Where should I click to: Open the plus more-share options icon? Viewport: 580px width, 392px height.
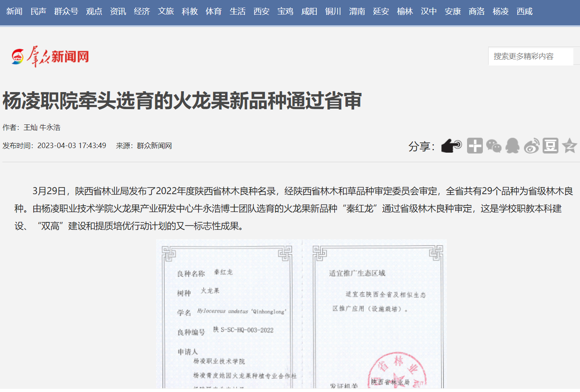click(x=475, y=146)
